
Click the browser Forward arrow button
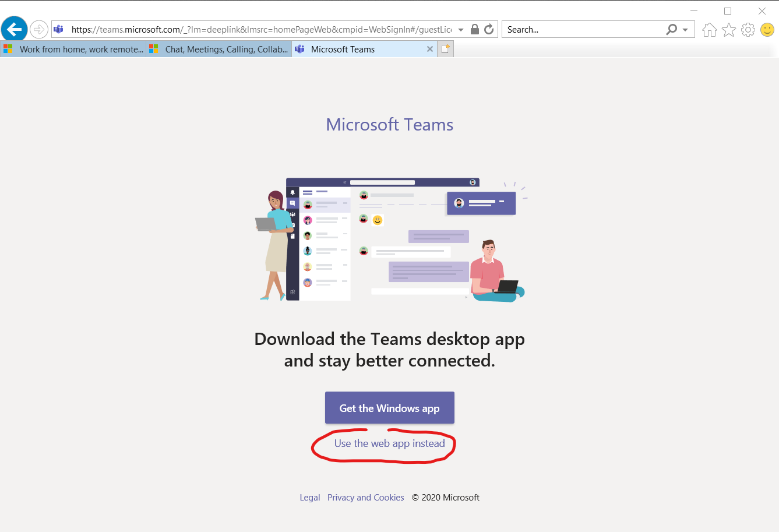point(39,29)
